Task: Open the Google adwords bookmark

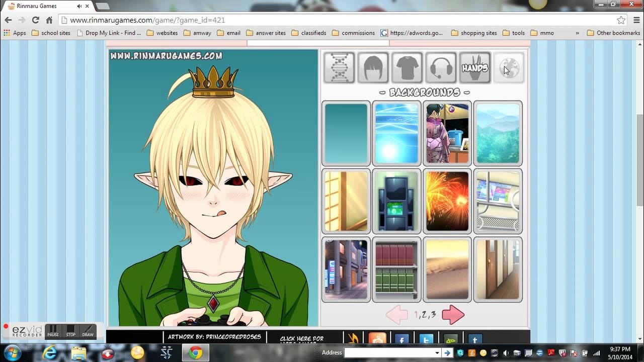Action: pyautogui.click(x=412, y=33)
